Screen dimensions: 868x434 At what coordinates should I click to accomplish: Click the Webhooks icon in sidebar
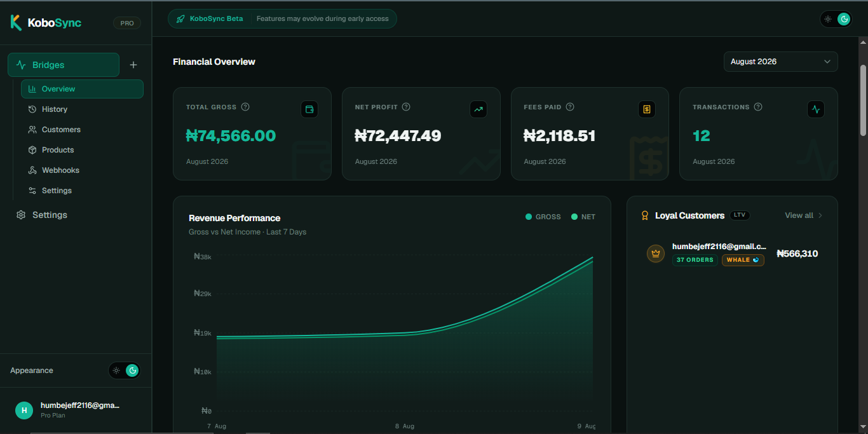click(32, 170)
